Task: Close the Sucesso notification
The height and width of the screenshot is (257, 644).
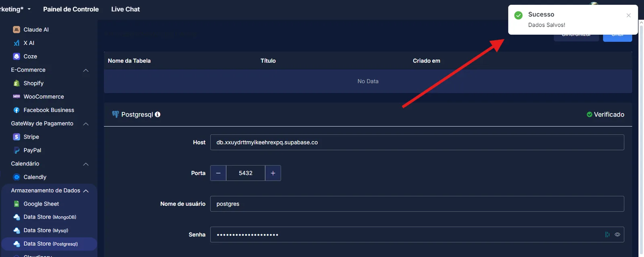Action: [x=628, y=15]
